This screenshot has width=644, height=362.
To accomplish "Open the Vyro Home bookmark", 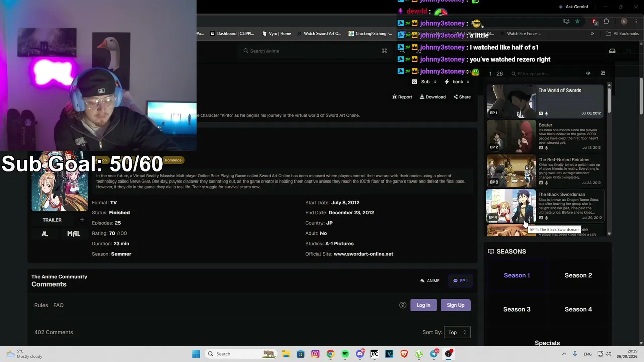I will click(277, 34).
